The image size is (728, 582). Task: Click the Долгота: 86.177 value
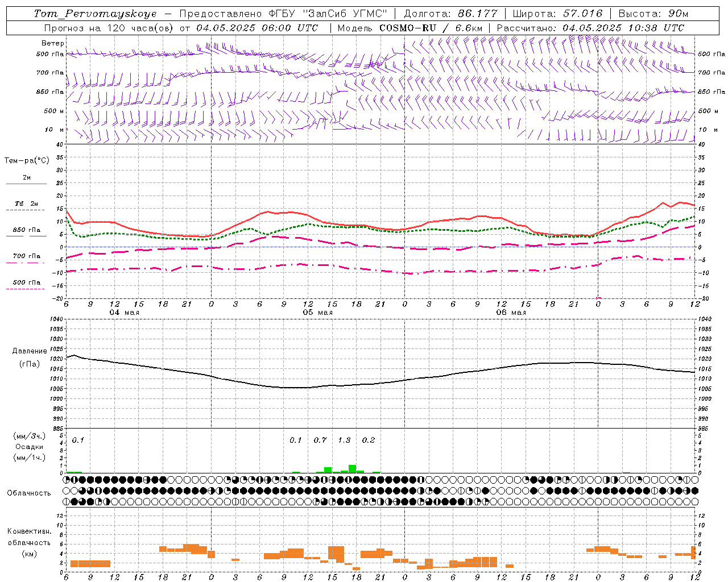pyautogui.click(x=450, y=14)
